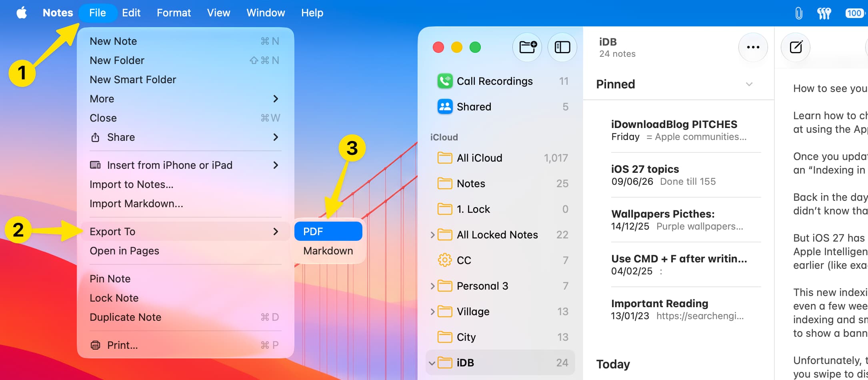Open the View menu

click(x=218, y=13)
